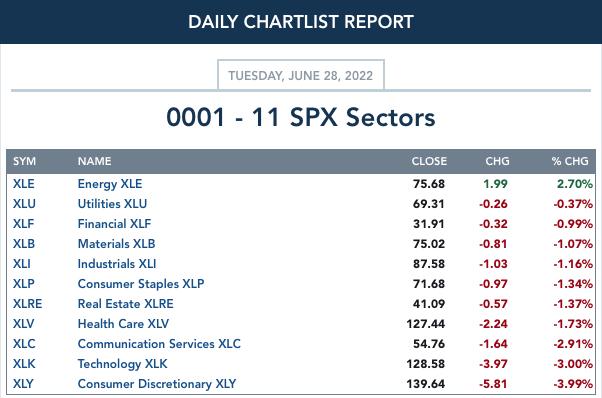Sort table by SYM column header
602x398 pixels.
coord(25,161)
